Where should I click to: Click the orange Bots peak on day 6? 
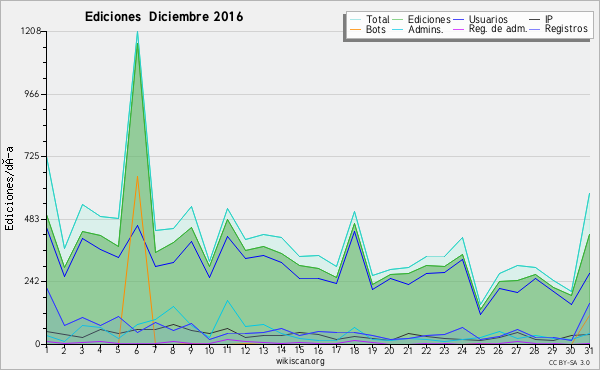pos(137,177)
